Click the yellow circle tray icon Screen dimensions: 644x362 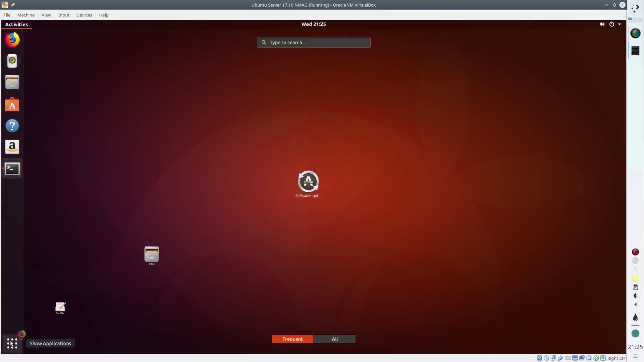coord(635,279)
